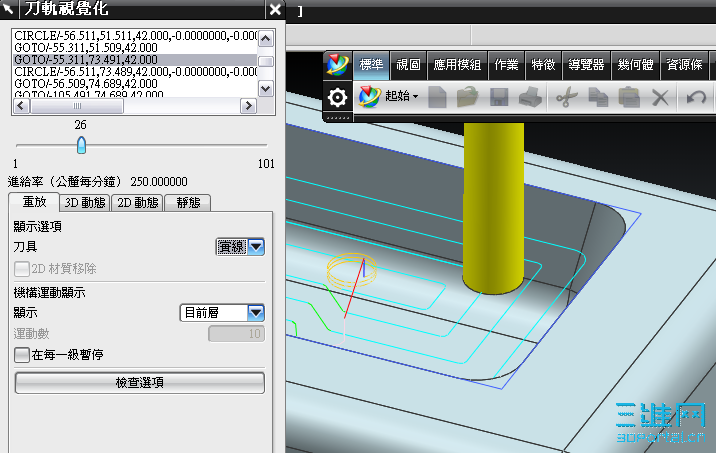The width and height of the screenshot is (716, 453).
Task: Open the 刀具 display dropdown
Action: pyautogui.click(x=240, y=247)
